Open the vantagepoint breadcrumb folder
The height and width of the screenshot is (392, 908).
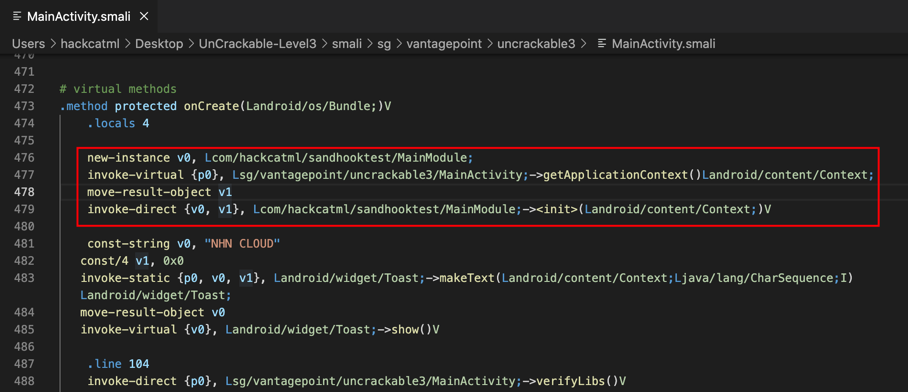444,44
